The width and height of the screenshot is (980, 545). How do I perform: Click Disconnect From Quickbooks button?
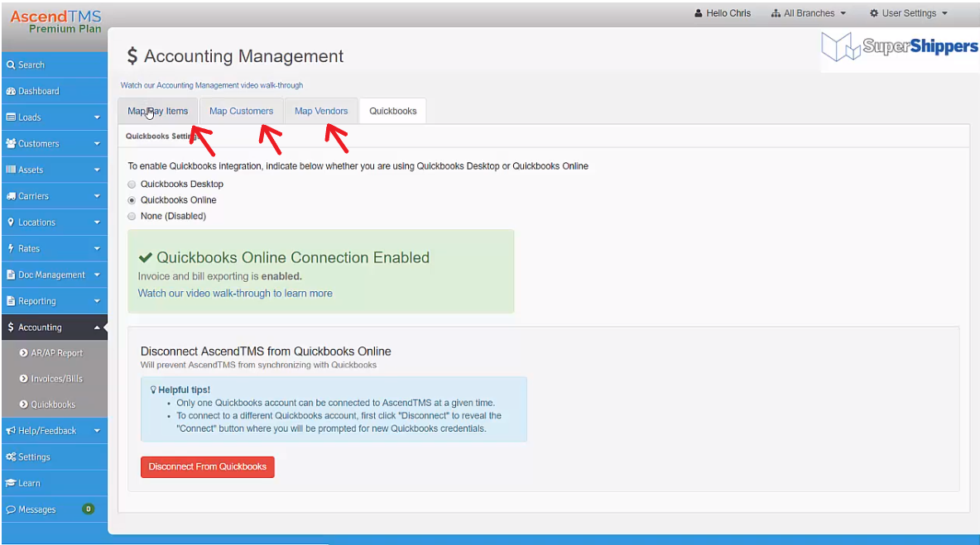click(x=208, y=467)
